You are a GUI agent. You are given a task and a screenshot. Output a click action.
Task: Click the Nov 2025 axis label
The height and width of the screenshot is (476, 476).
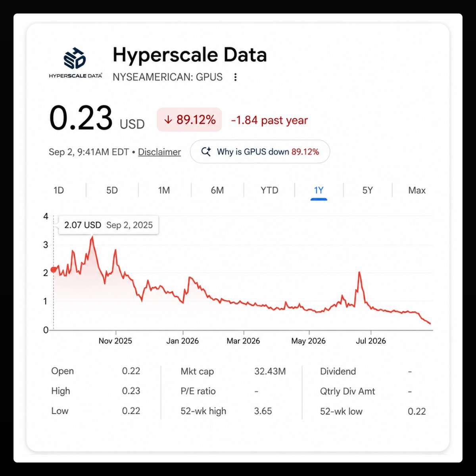point(115,341)
